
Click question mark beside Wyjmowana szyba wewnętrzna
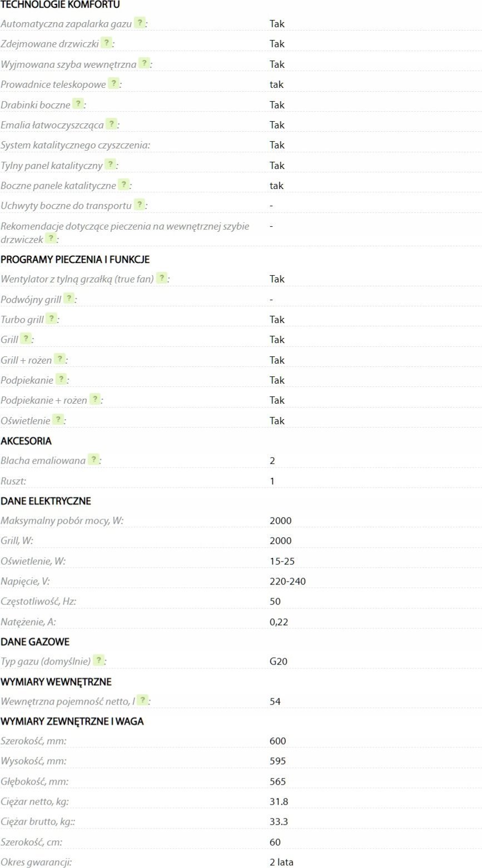144,63
